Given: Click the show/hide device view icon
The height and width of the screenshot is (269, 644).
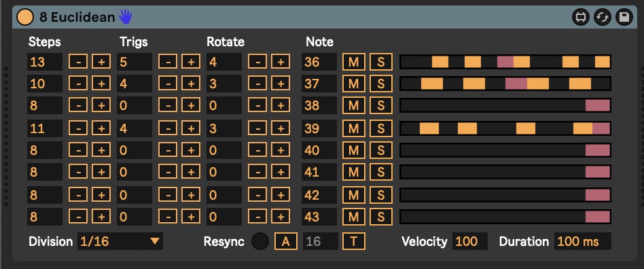Looking at the screenshot, I should (581, 17).
